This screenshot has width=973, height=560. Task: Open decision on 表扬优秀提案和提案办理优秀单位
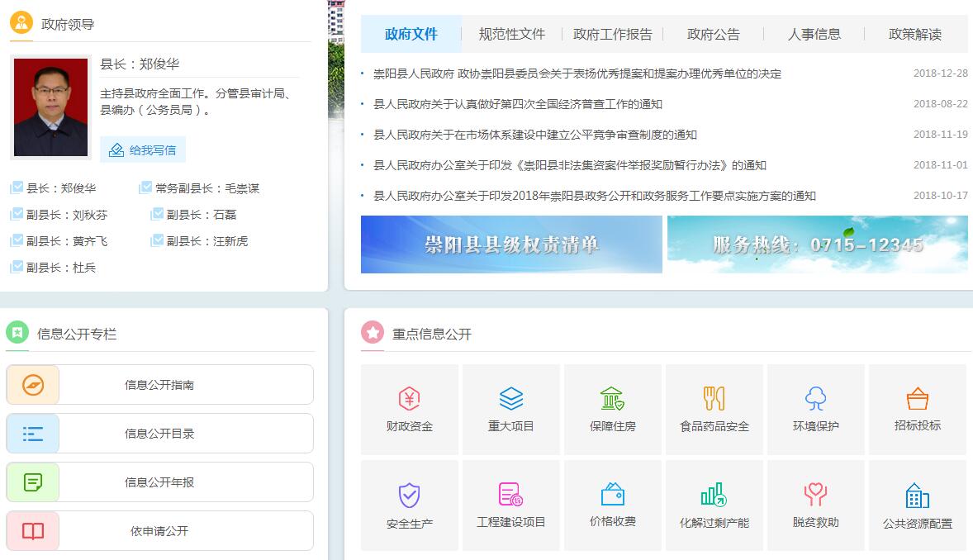pyautogui.click(x=577, y=74)
